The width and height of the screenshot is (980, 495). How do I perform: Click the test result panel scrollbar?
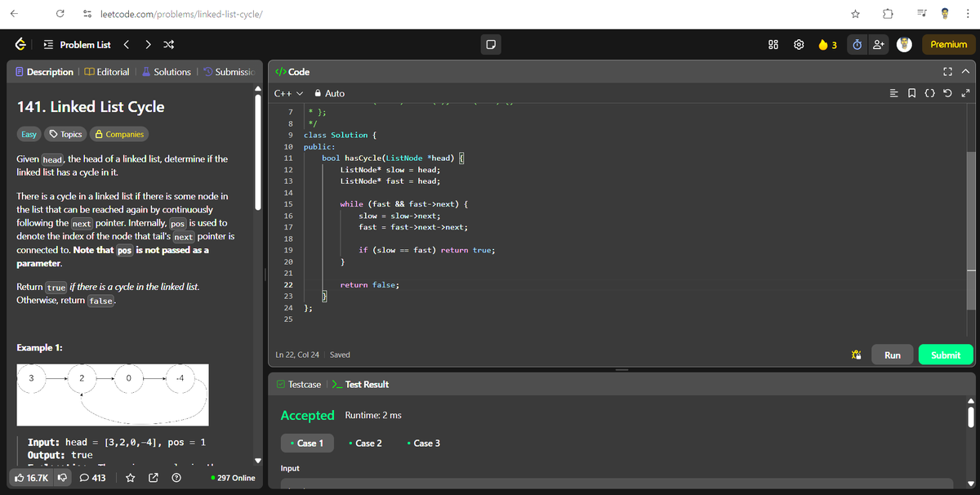point(972,417)
